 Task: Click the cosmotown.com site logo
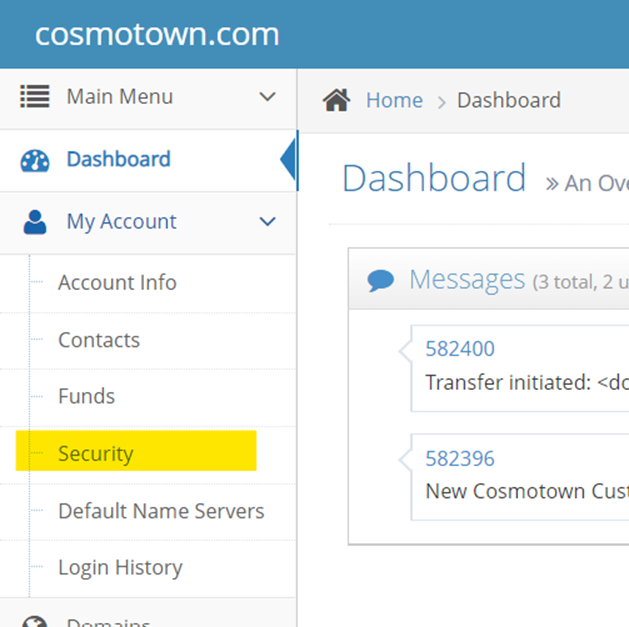pos(157,34)
